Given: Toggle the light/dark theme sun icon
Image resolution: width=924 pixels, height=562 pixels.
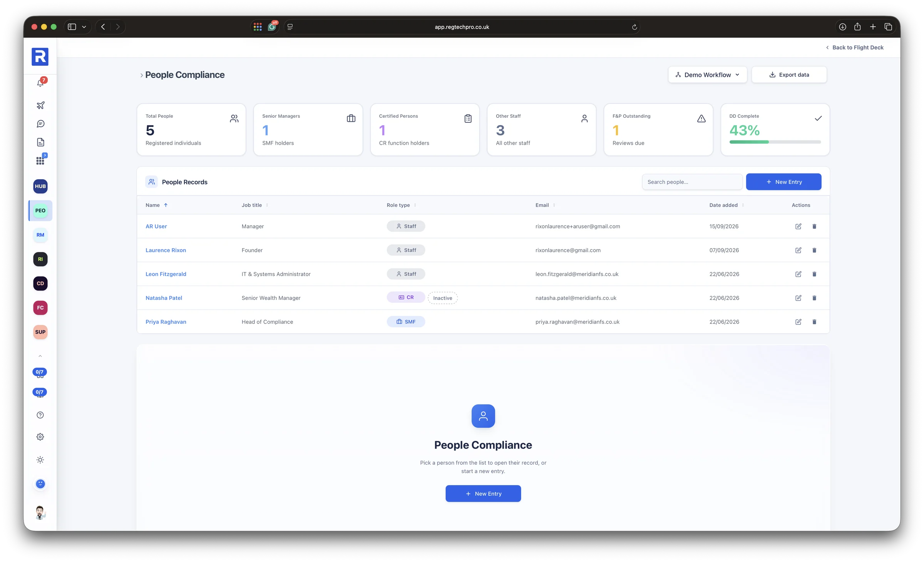Looking at the screenshot, I should click(x=40, y=460).
